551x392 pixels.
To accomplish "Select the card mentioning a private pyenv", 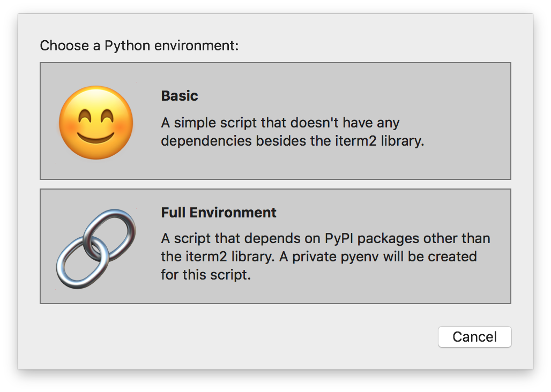I will click(275, 245).
